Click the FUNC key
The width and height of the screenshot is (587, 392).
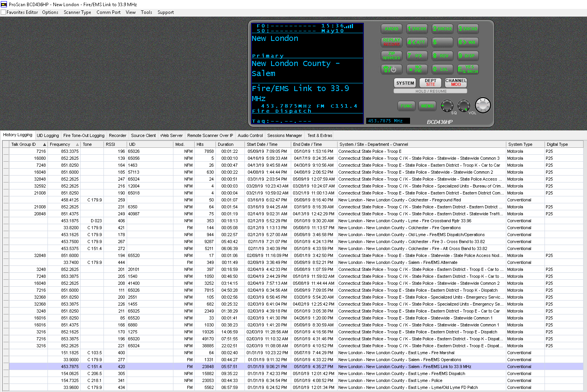coord(407,106)
